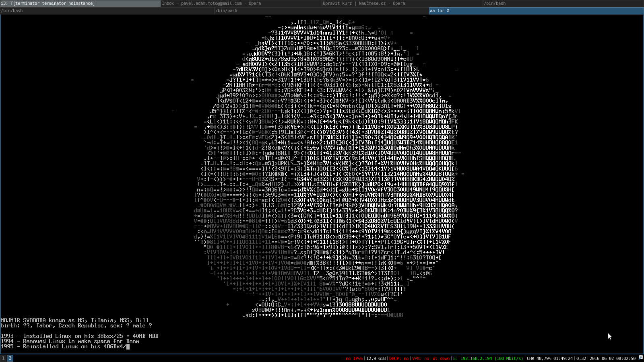Open the Upravit kurz Naučmese.cz tab
This screenshot has width=644, height=362.
(402, 3)
